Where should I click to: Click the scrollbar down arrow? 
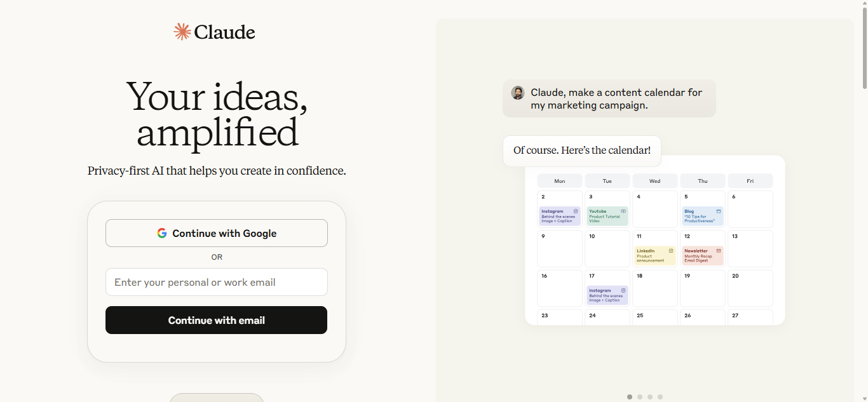864,398
